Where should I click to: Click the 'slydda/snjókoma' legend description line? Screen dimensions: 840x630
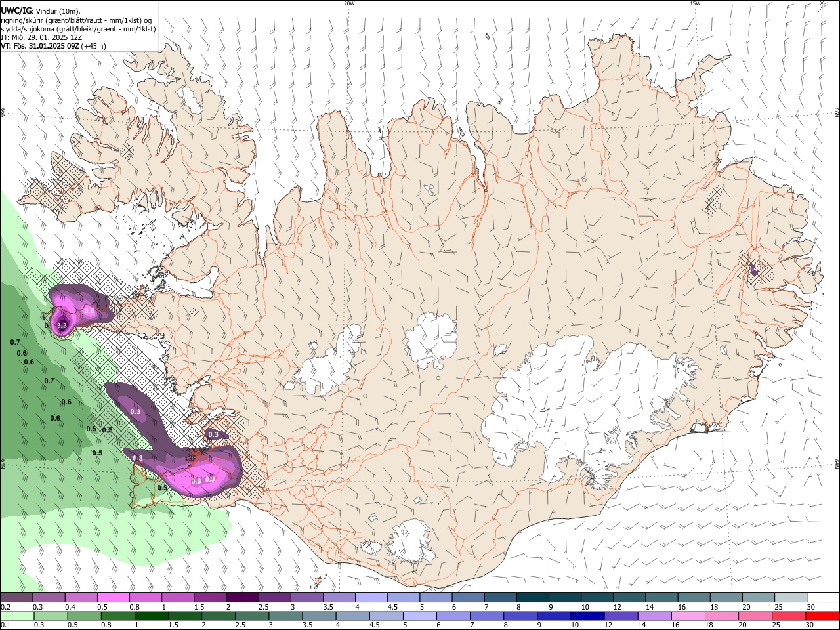click(78, 29)
